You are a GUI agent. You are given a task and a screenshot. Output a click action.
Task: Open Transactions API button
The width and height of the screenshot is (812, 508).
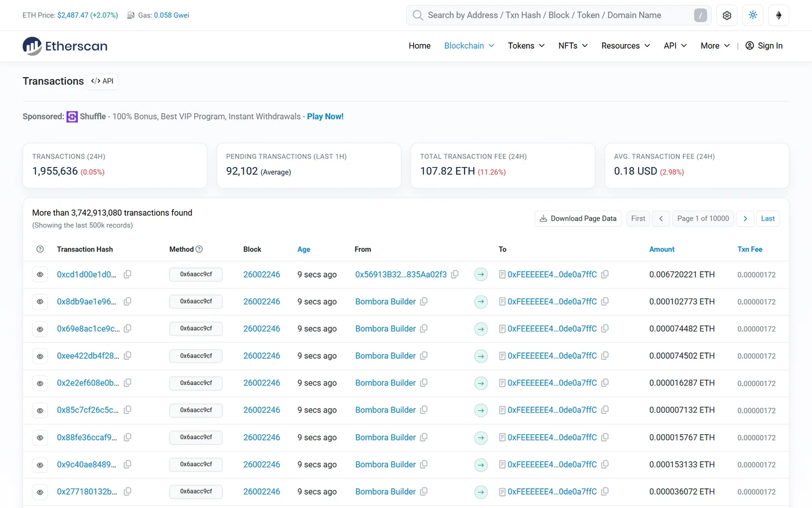coord(103,81)
